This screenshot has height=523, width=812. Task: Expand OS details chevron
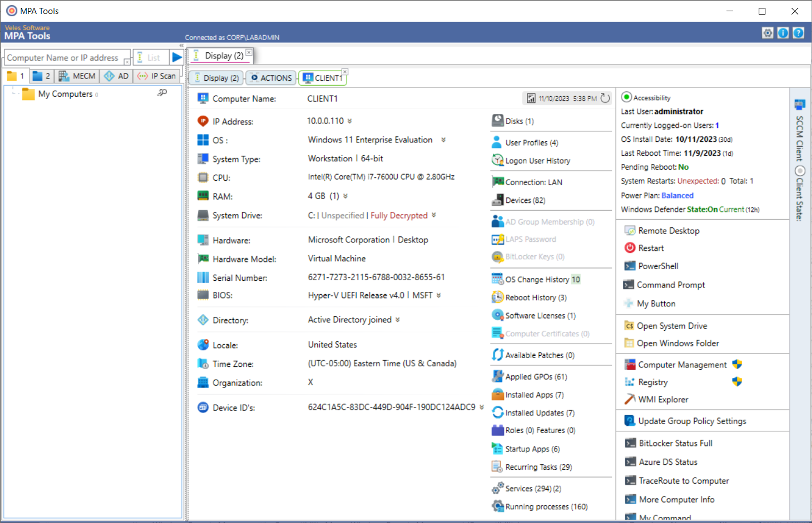[443, 140]
